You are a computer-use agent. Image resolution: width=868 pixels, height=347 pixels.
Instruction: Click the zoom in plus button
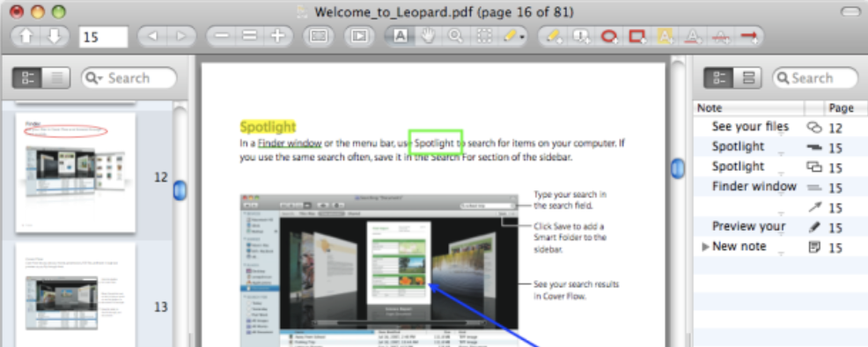pyautogui.click(x=278, y=36)
